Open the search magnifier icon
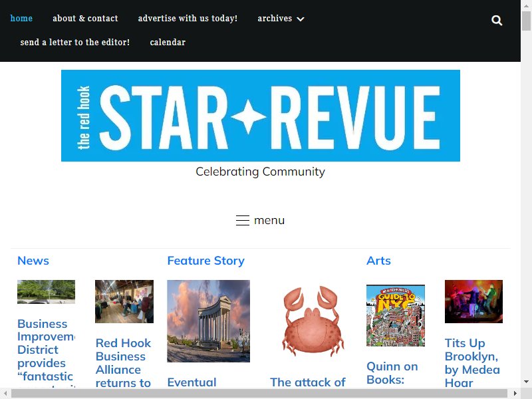This screenshot has width=532, height=399. click(x=497, y=21)
